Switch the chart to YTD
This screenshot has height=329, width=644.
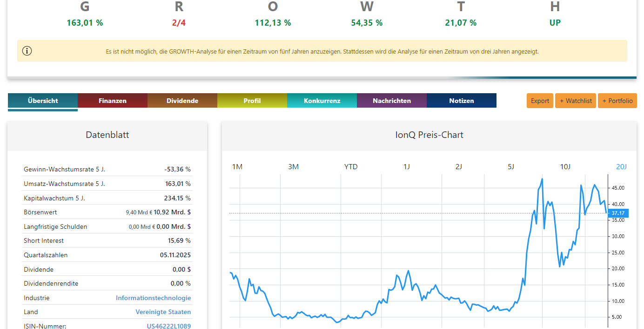(351, 166)
